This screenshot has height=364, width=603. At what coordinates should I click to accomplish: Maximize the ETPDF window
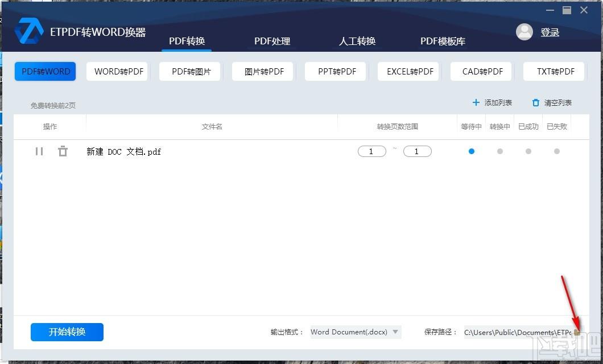(567, 10)
